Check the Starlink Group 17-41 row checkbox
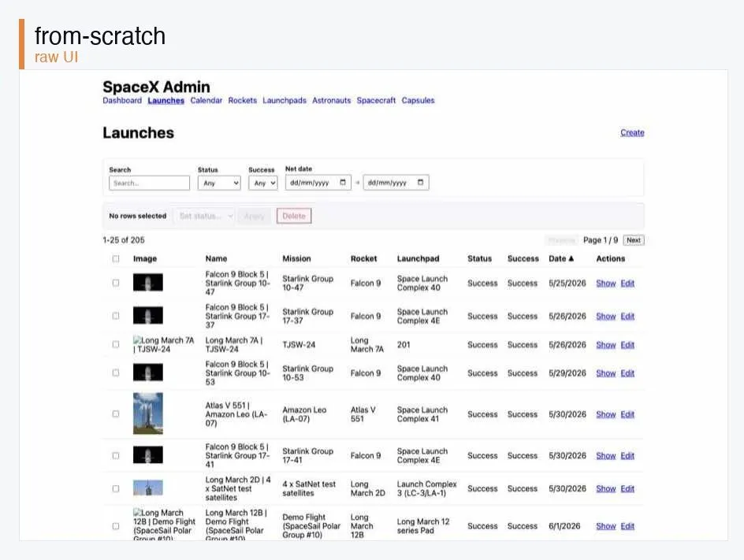The image size is (744, 560). coord(116,456)
